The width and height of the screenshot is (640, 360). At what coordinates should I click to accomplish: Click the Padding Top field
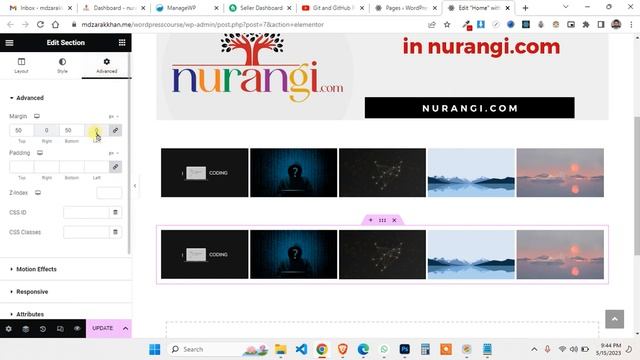point(22,167)
